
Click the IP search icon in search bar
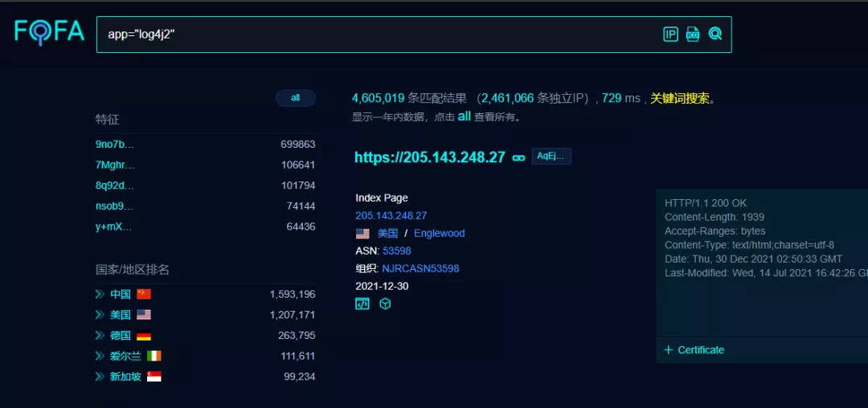pyautogui.click(x=670, y=34)
